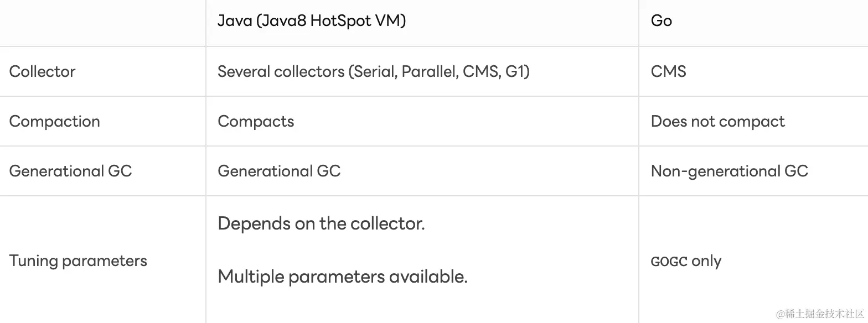Click Generational GC label in first column
The height and width of the screenshot is (323, 868).
(x=70, y=171)
